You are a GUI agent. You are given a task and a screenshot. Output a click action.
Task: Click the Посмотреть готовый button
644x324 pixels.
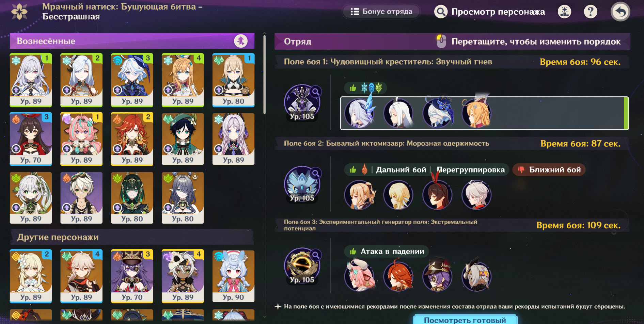pos(465,320)
